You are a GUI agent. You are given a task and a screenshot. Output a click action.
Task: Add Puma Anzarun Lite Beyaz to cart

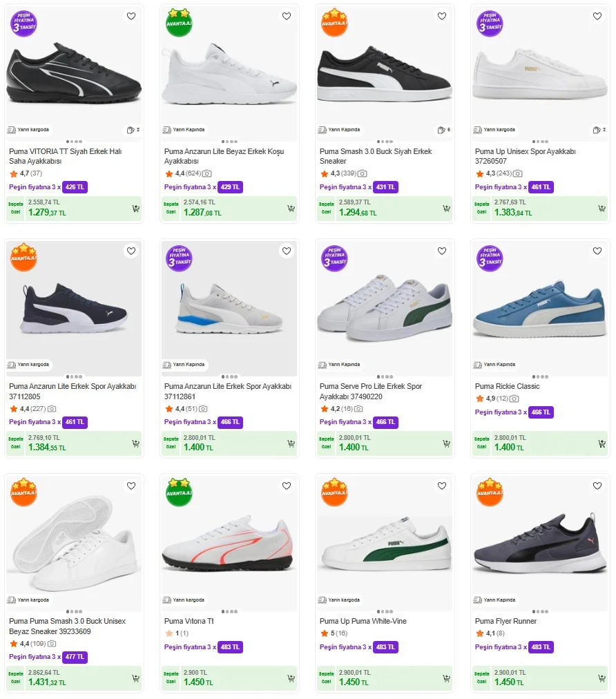[291, 209]
